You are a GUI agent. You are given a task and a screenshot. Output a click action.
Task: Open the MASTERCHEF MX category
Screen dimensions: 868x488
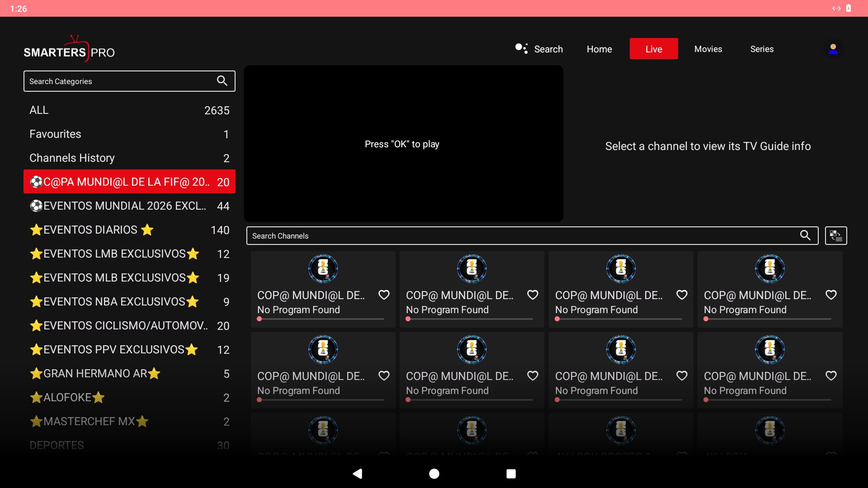[x=129, y=422]
